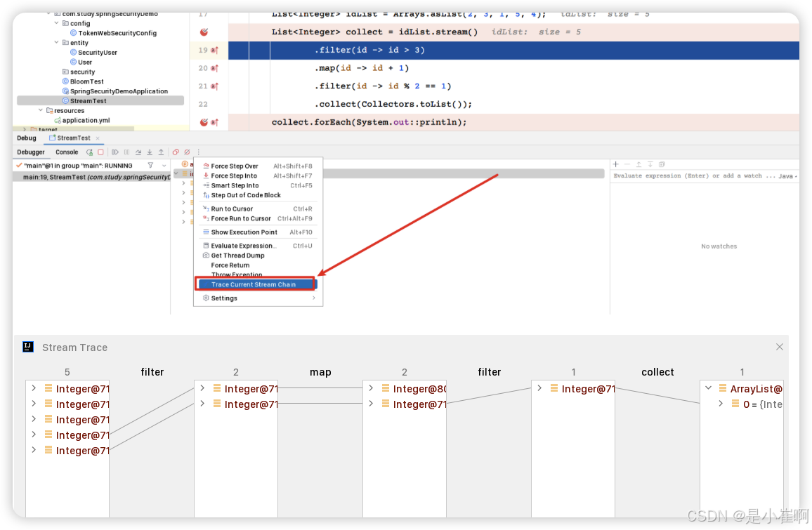The width and height of the screenshot is (812, 530).
Task: Click the evaluate expression input field
Action: (x=694, y=176)
